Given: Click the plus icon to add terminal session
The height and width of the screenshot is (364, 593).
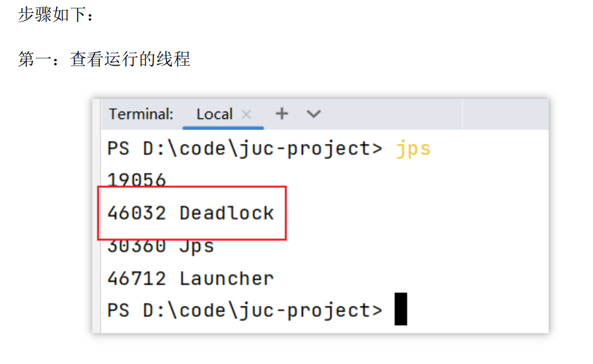Looking at the screenshot, I should tap(282, 114).
